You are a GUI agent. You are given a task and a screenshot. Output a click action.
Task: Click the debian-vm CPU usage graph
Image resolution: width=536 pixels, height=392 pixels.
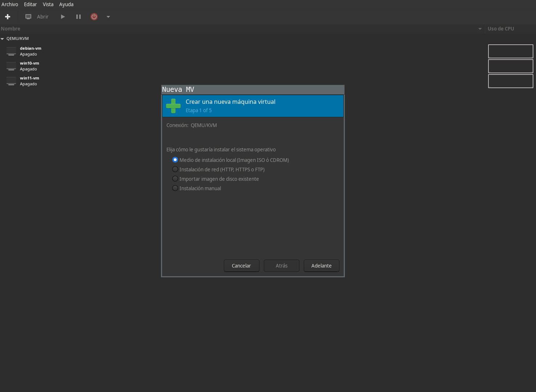point(510,52)
